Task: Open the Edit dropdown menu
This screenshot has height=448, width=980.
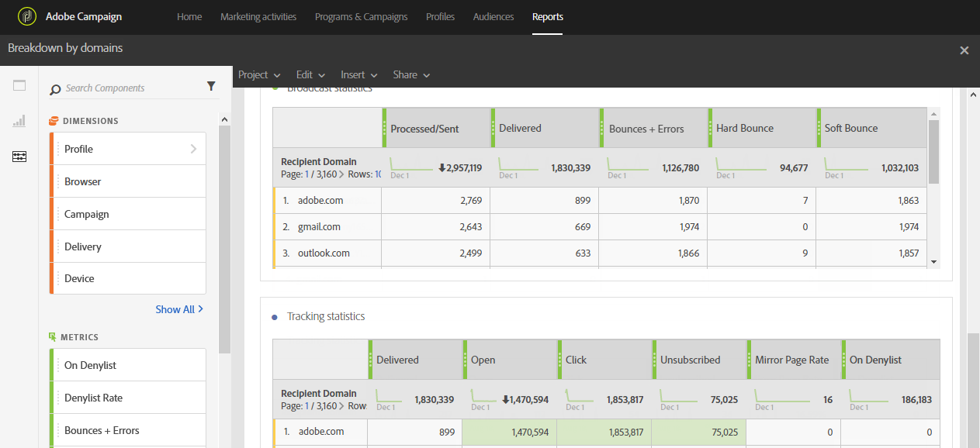Action: tap(310, 75)
